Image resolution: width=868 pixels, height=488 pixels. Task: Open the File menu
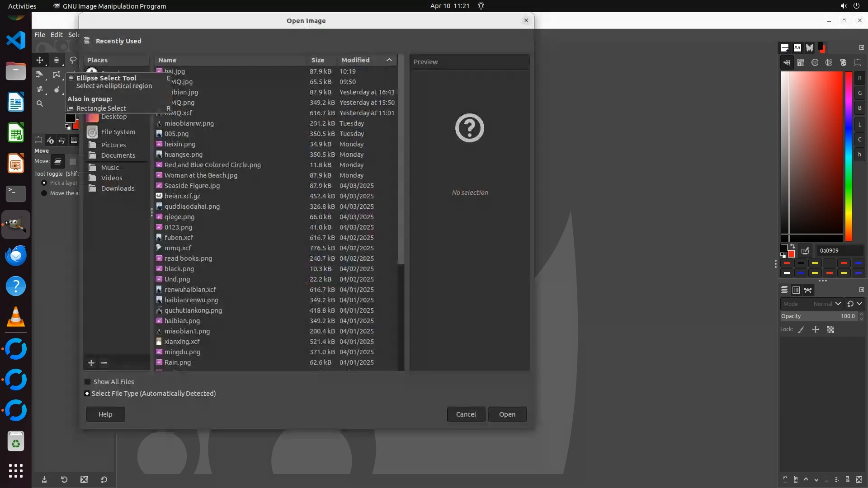point(40,35)
